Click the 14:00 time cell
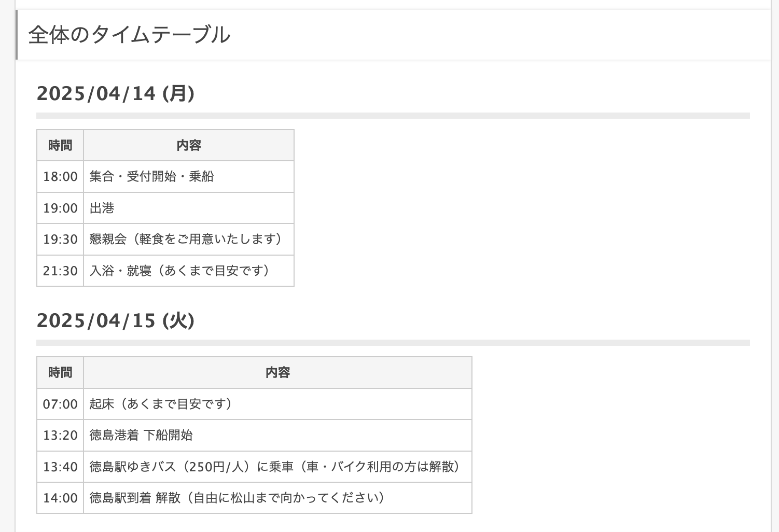 pos(60,498)
